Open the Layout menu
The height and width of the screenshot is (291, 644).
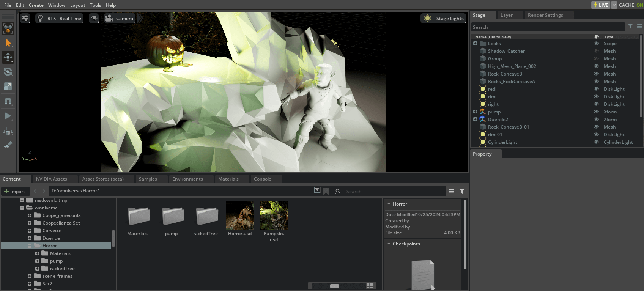(77, 5)
